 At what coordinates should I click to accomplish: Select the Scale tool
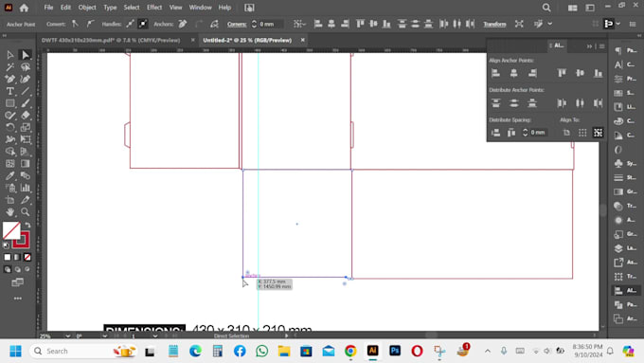(x=26, y=127)
